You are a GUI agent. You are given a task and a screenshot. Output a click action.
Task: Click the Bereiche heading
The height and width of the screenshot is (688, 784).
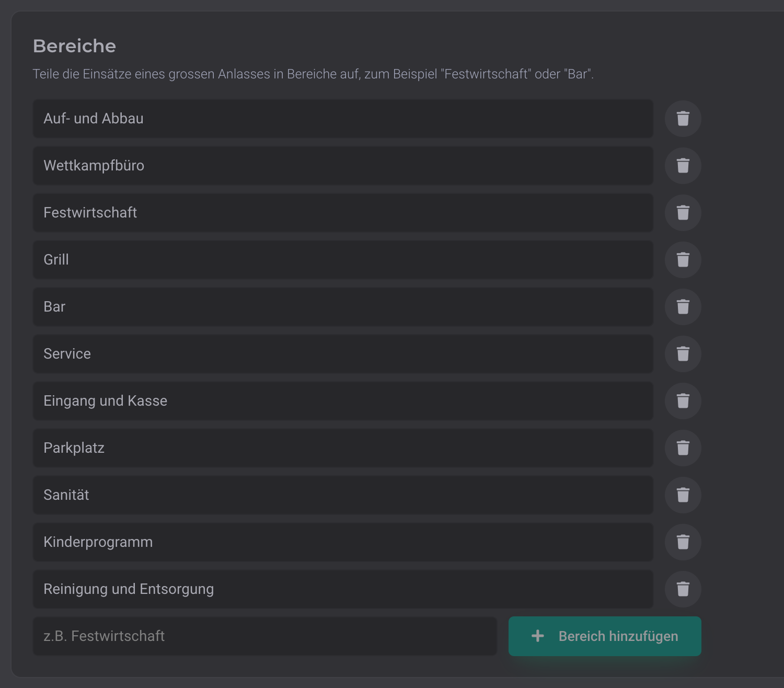click(x=74, y=46)
